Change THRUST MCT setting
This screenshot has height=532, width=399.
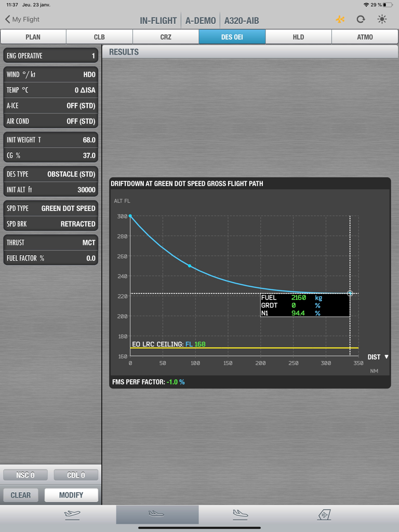[51, 243]
